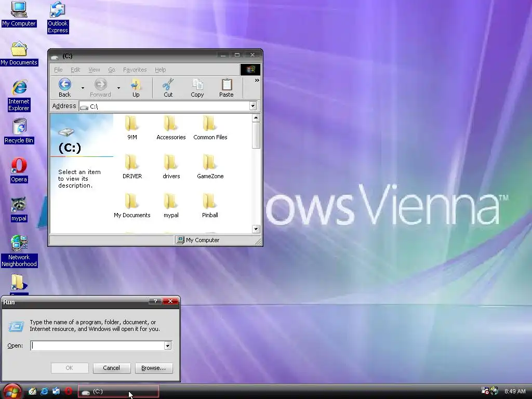Expand the Address bar dropdown
The image size is (532, 399).
tap(253, 106)
